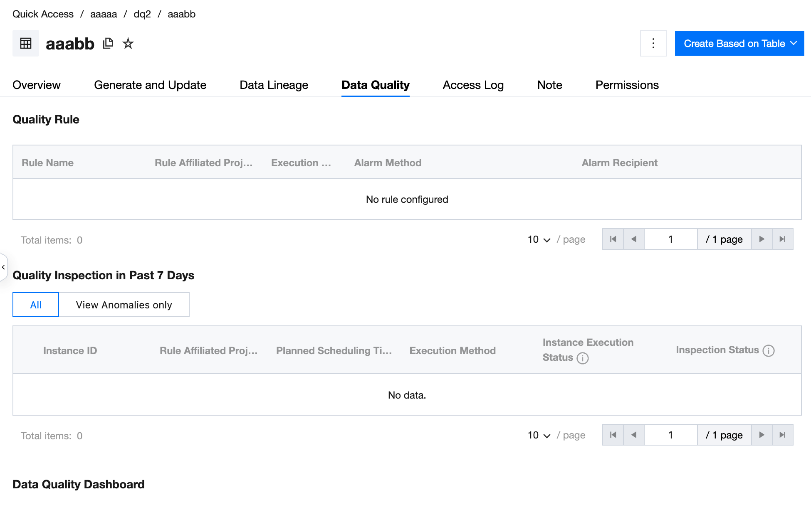The image size is (811, 532).
Task: Go to previous page of inspection list
Action: (634, 435)
